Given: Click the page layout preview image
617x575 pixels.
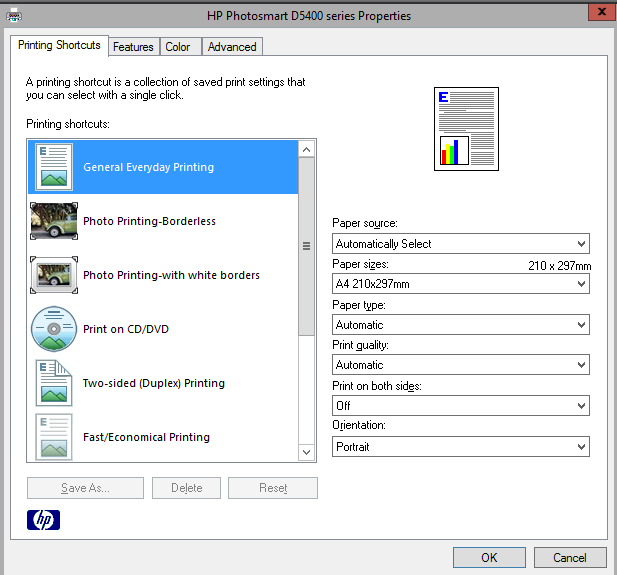Looking at the screenshot, I should click(x=466, y=129).
